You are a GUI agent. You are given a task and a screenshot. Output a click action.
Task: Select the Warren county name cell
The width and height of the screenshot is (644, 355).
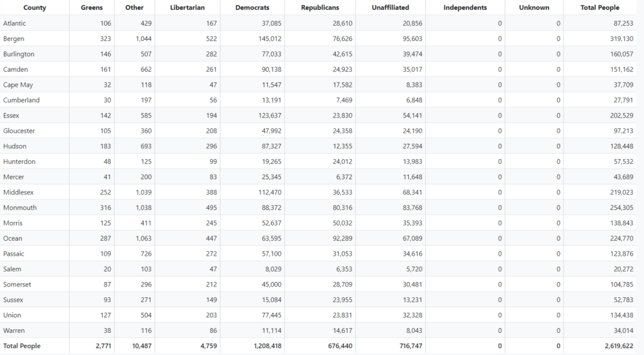[14, 330]
